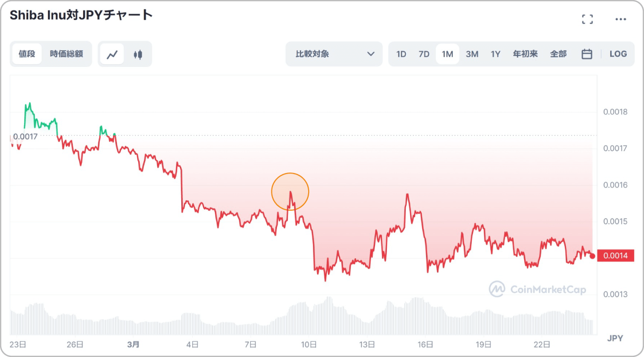644x357 pixels.
Task: Choose the 3M time range
Action: click(x=472, y=54)
